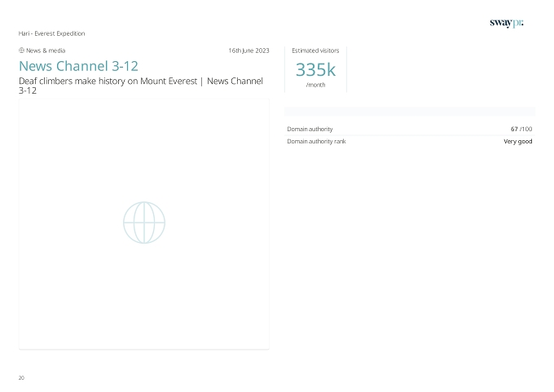The width and height of the screenshot is (554, 392).
Task: Click the page number 20
Action: (21, 378)
